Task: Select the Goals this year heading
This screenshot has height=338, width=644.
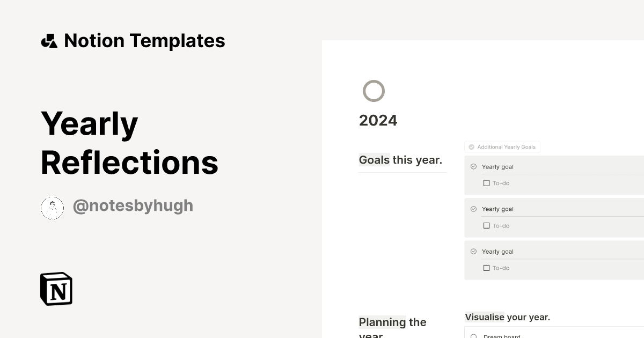Action: (400, 159)
